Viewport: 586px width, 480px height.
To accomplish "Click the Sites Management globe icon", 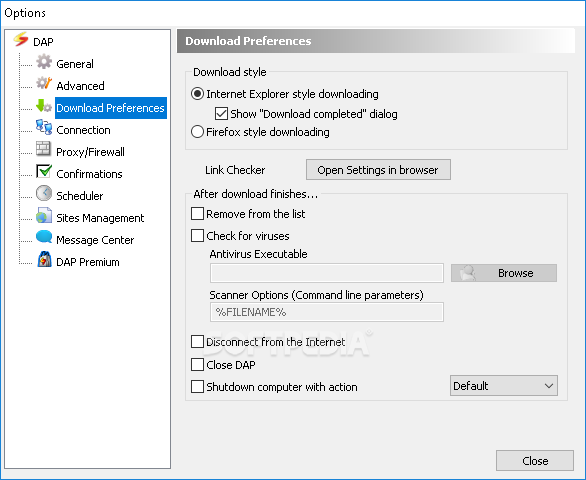I will tap(44, 215).
